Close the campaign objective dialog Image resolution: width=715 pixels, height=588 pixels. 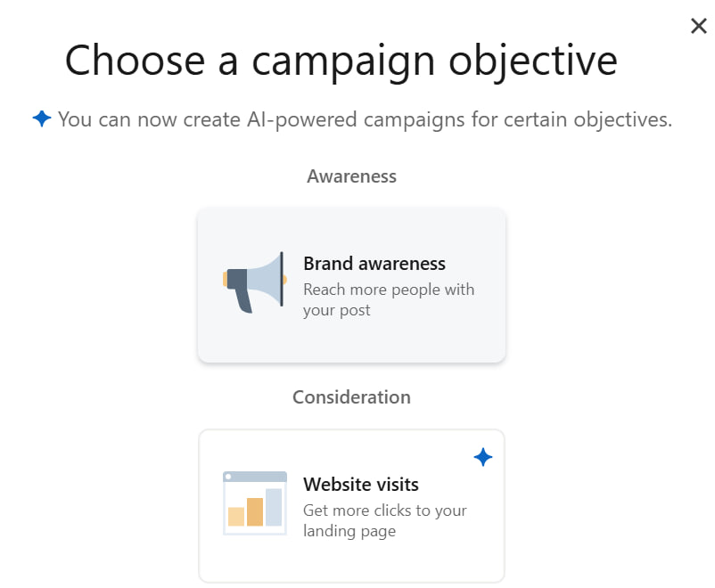(x=699, y=26)
